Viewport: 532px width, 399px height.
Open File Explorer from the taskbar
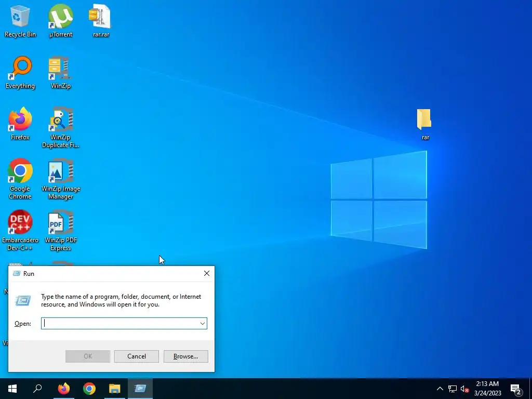(x=115, y=389)
